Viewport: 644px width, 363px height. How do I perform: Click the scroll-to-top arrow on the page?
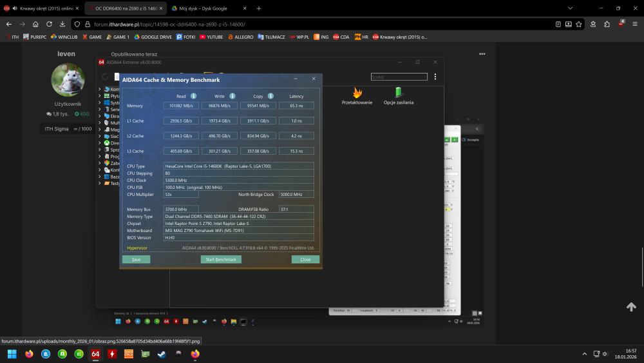pos(631,307)
